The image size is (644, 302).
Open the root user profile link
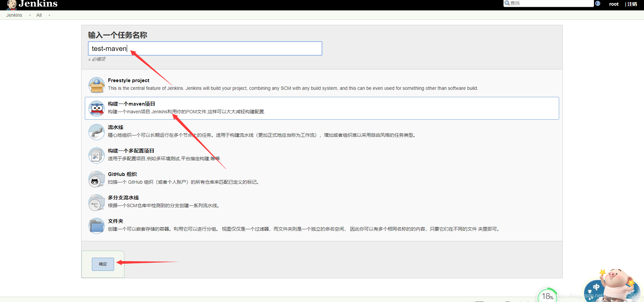pyautogui.click(x=614, y=4)
